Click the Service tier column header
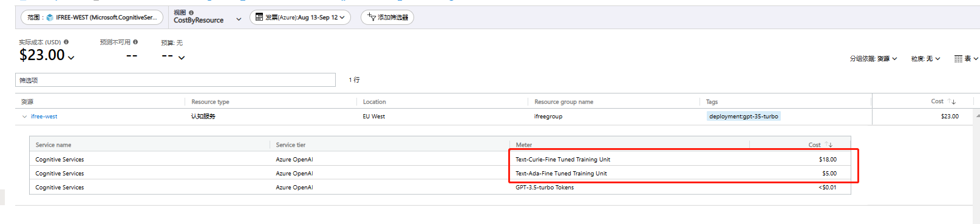The width and height of the screenshot is (980, 224). [291, 145]
